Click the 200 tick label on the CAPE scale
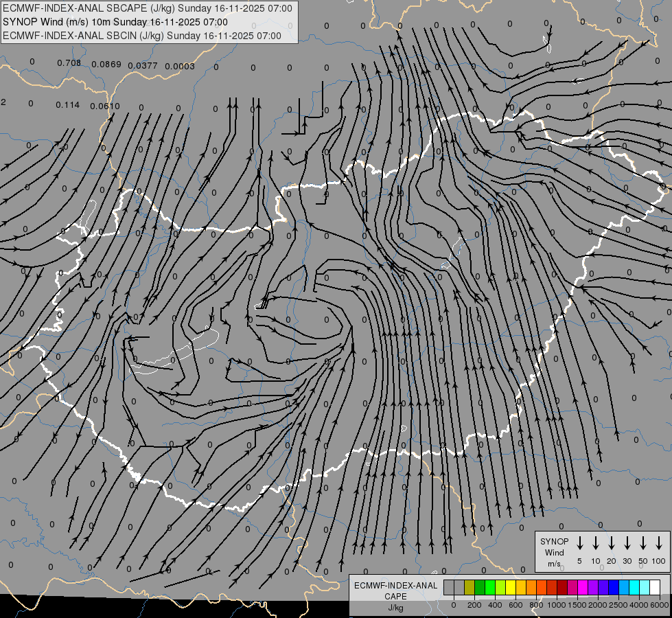This screenshot has width=672, height=618. (x=474, y=605)
